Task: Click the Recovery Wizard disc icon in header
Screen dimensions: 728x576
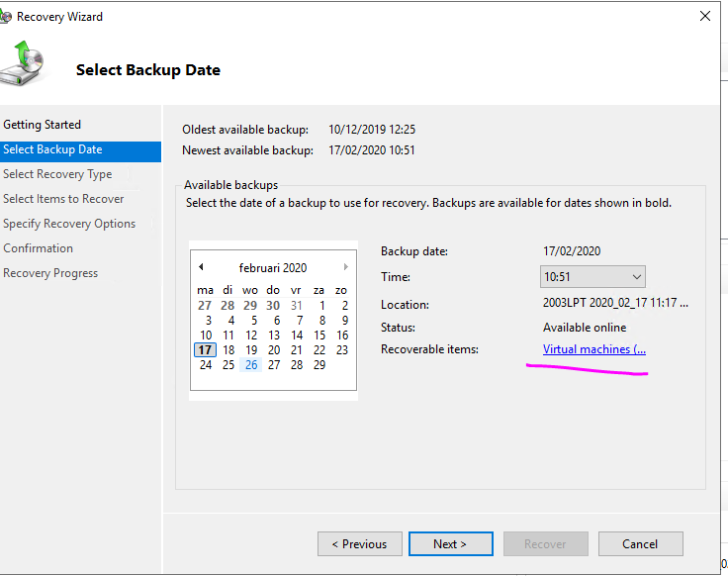Action: pos(23,63)
